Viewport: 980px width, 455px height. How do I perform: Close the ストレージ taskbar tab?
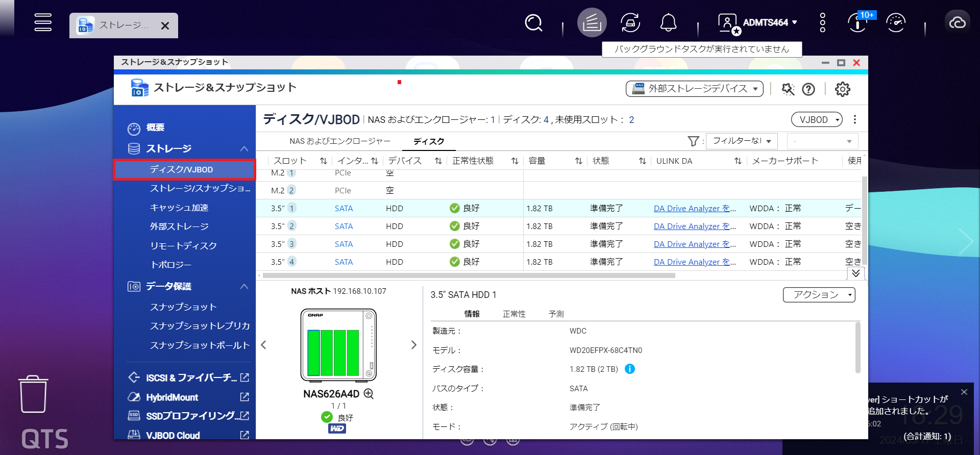coord(165,26)
